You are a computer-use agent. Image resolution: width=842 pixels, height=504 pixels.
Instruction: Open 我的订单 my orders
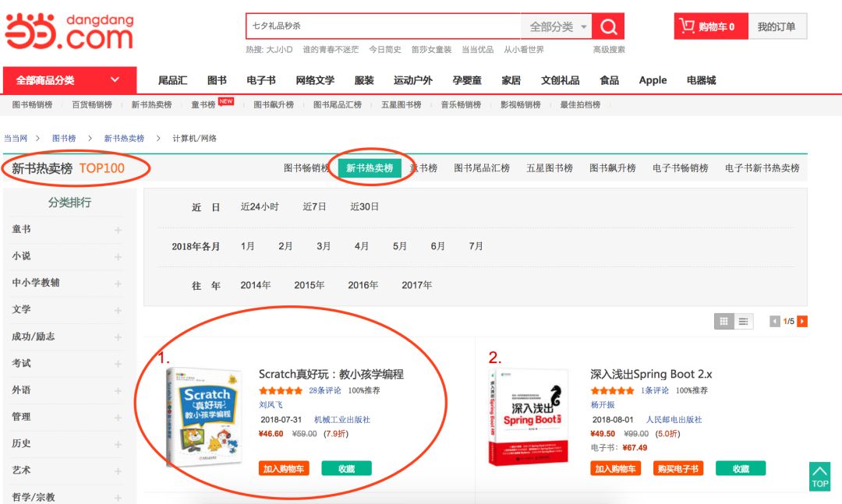(x=777, y=26)
